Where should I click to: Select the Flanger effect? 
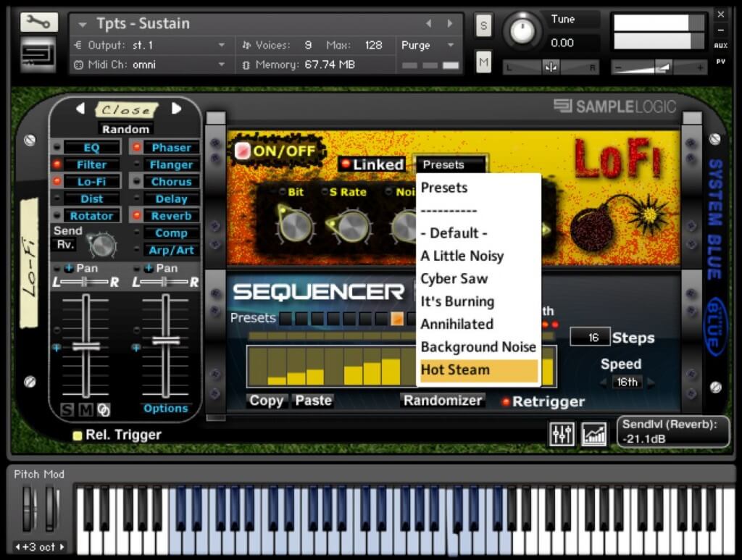(x=171, y=164)
